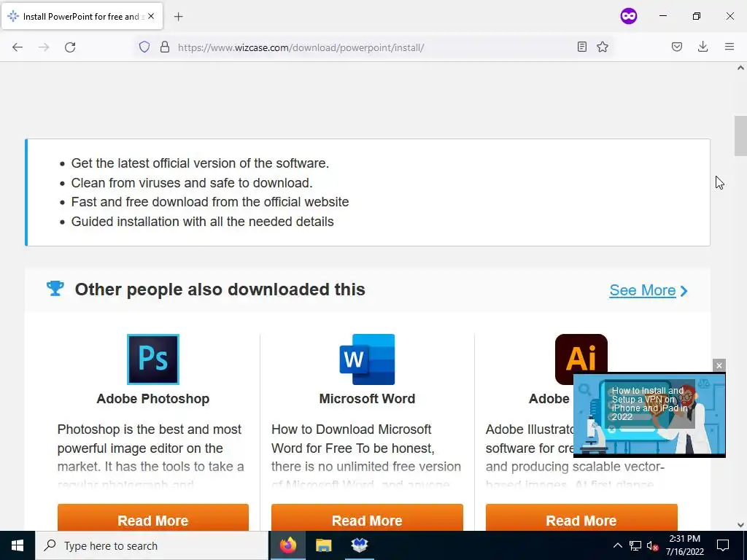Open File Explorer from the taskbar
This screenshot has height=560, width=747.
pyautogui.click(x=323, y=545)
